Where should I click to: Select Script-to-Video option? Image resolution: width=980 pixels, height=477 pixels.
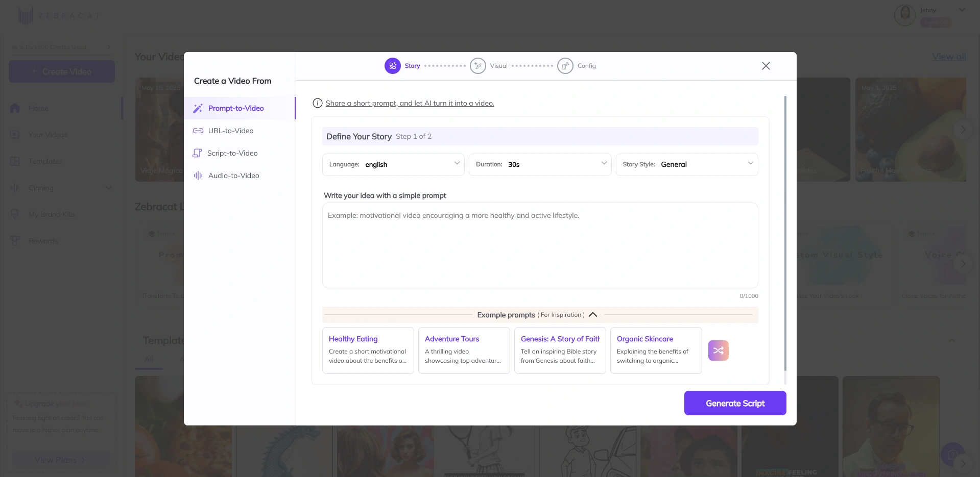pyautogui.click(x=240, y=153)
